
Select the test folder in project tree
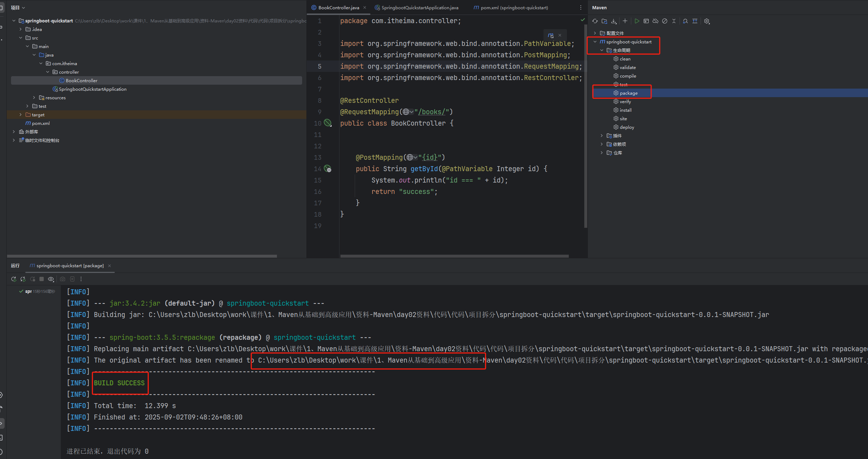click(39, 106)
